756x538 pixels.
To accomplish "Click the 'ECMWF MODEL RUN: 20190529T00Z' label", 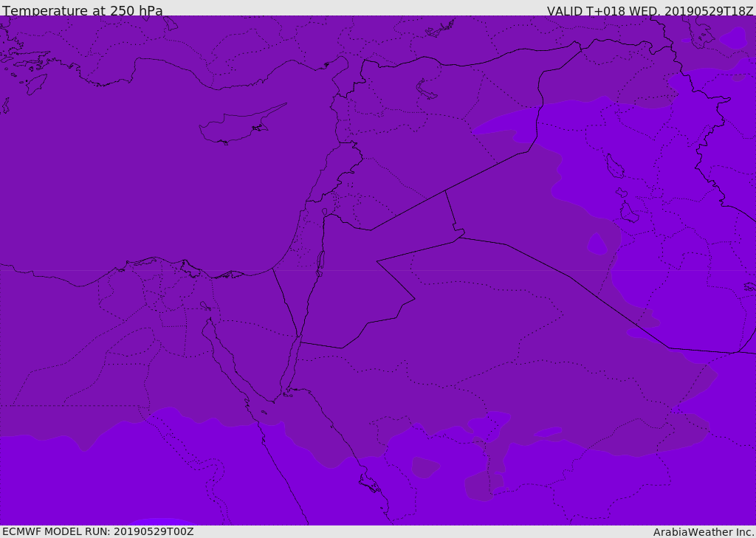I will pyautogui.click(x=98, y=531).
